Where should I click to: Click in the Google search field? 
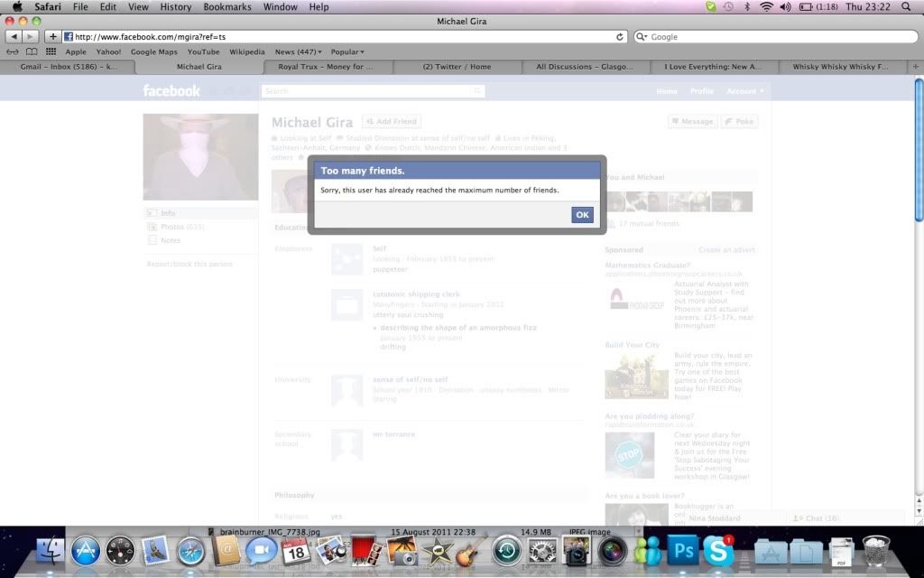pos(776,37)
